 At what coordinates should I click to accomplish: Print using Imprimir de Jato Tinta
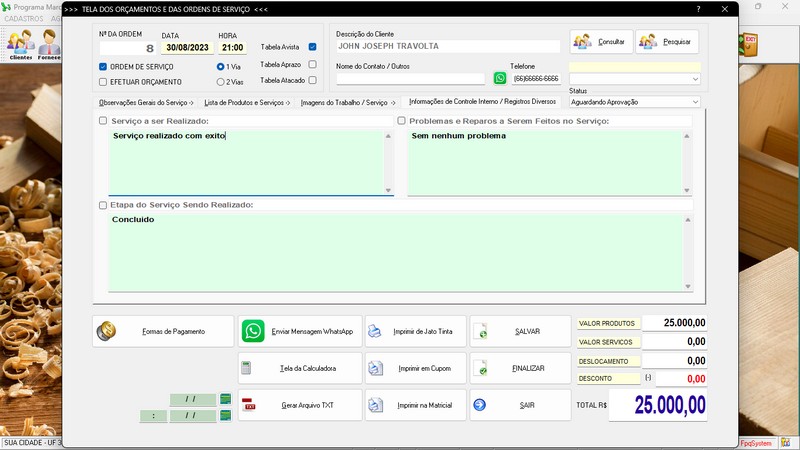pyautogui.click(x=415, y=331)
